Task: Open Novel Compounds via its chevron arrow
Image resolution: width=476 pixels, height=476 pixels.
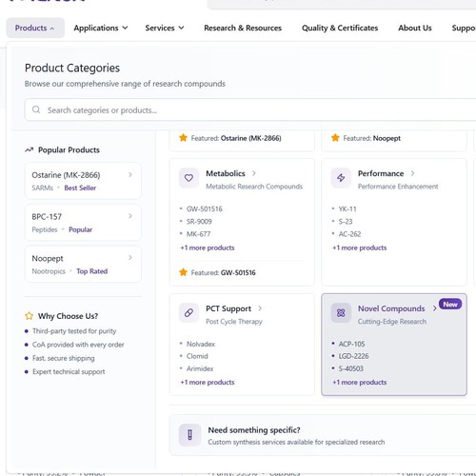Action: [434, 308]
